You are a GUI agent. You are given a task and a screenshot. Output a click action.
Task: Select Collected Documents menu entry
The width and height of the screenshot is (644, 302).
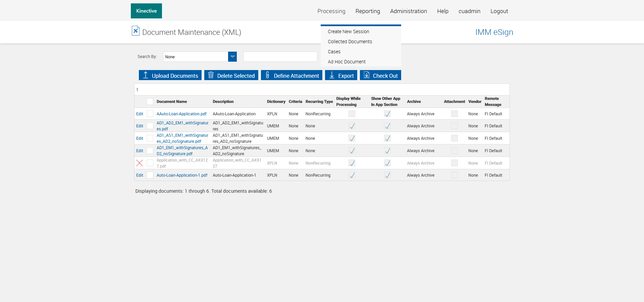(350, 42)
